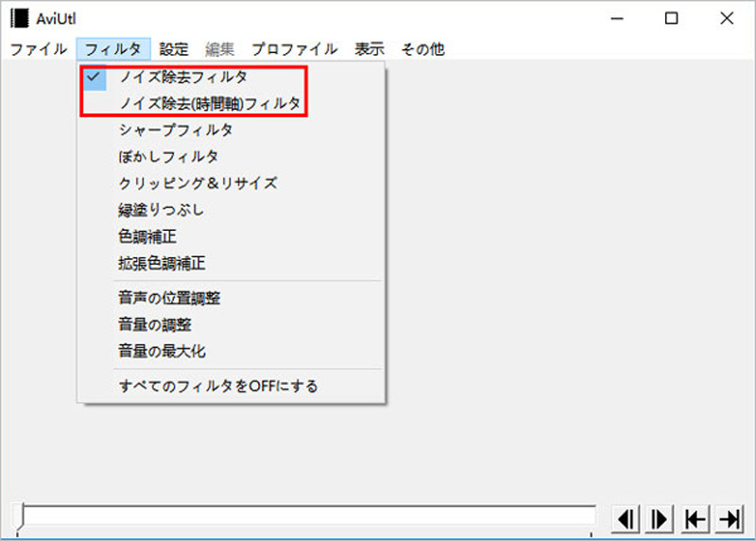Open the プロファイル menu

[294, 49]
